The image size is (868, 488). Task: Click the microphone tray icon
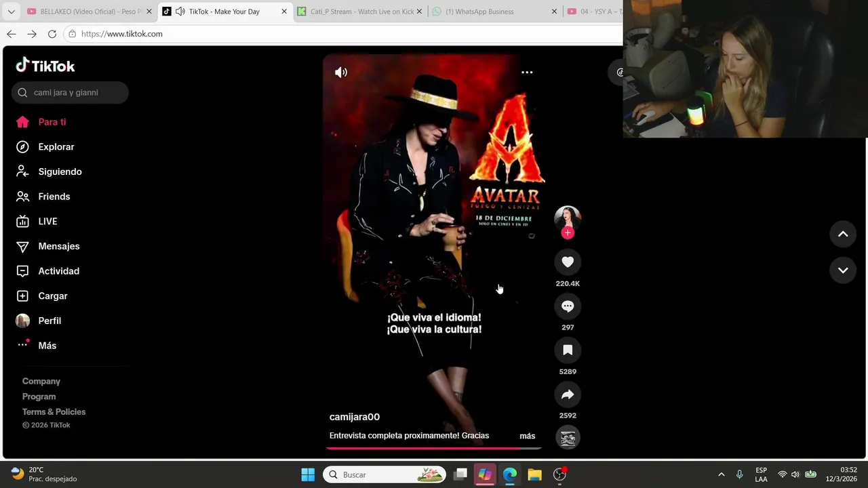tap(740, 474)
